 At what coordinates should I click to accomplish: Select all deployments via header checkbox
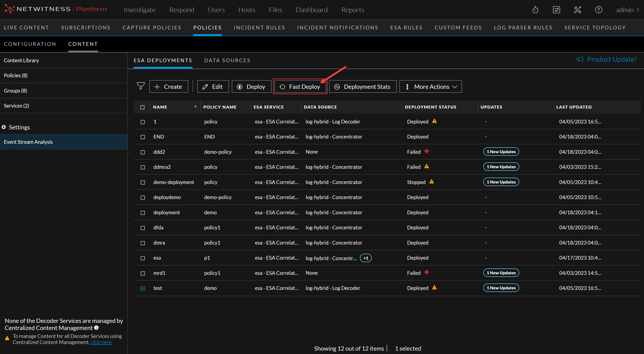pos(142,107)
